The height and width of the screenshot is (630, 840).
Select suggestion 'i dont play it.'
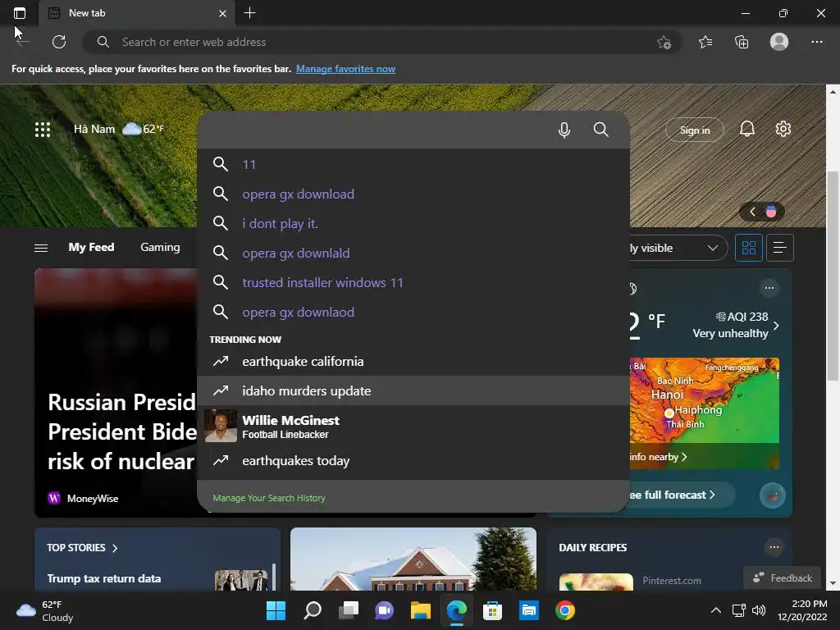(x=413, y=223)
